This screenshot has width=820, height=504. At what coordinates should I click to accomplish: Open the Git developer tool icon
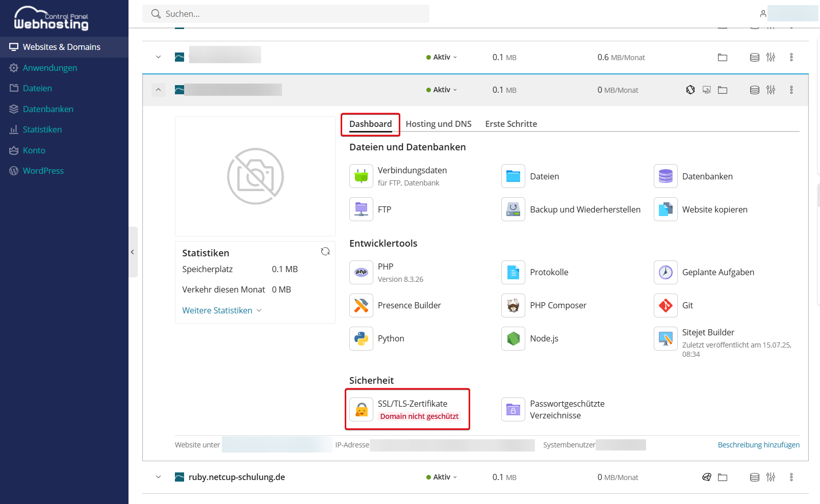(x=665, y=305)
